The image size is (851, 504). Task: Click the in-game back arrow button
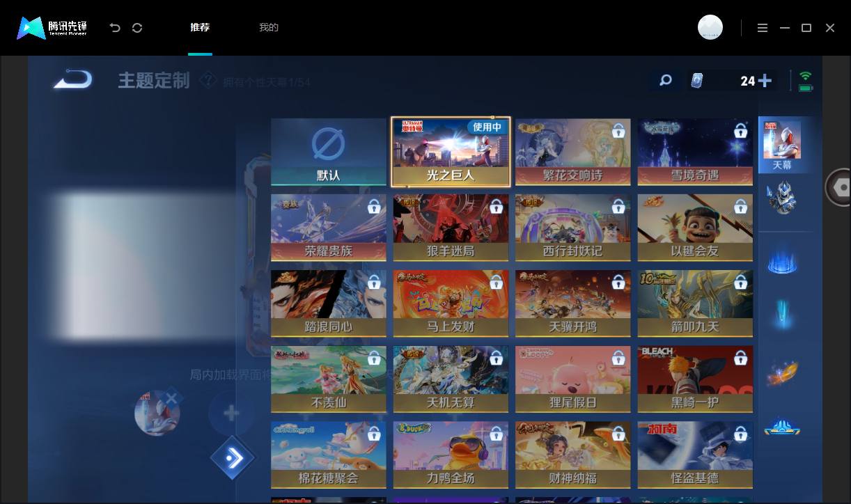click(73, 79)
